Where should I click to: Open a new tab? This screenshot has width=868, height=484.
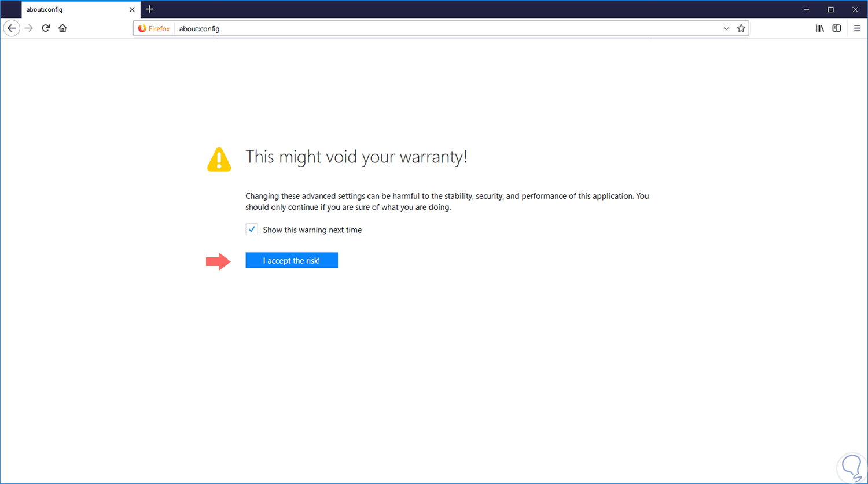pyautogui.click(x=150, y=9)
